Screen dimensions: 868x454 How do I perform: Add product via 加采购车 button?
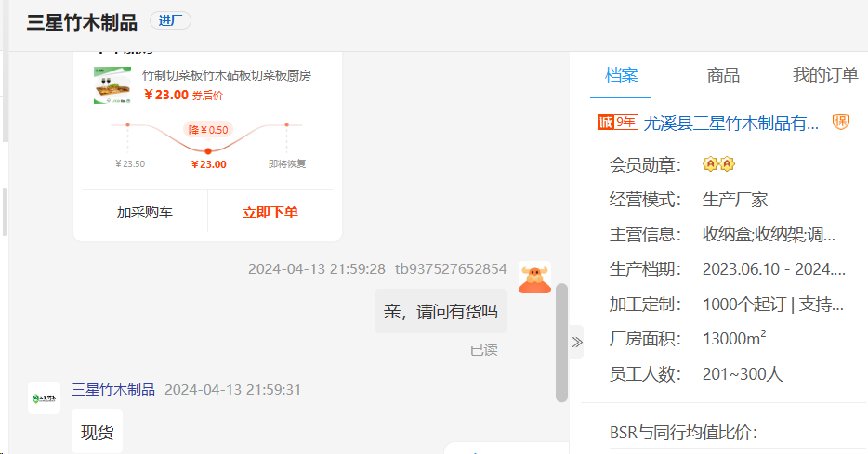pos(145,213)
